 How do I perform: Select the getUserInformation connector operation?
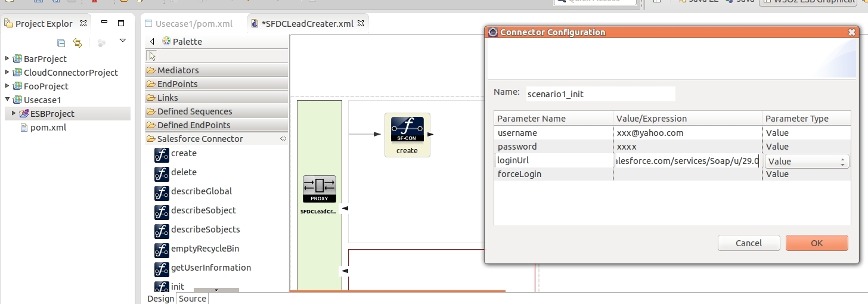[x=210, y=268]
